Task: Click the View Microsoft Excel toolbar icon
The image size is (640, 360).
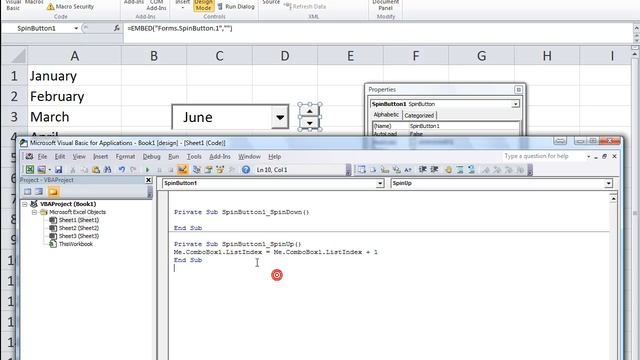Action: [x=30, y=169]
